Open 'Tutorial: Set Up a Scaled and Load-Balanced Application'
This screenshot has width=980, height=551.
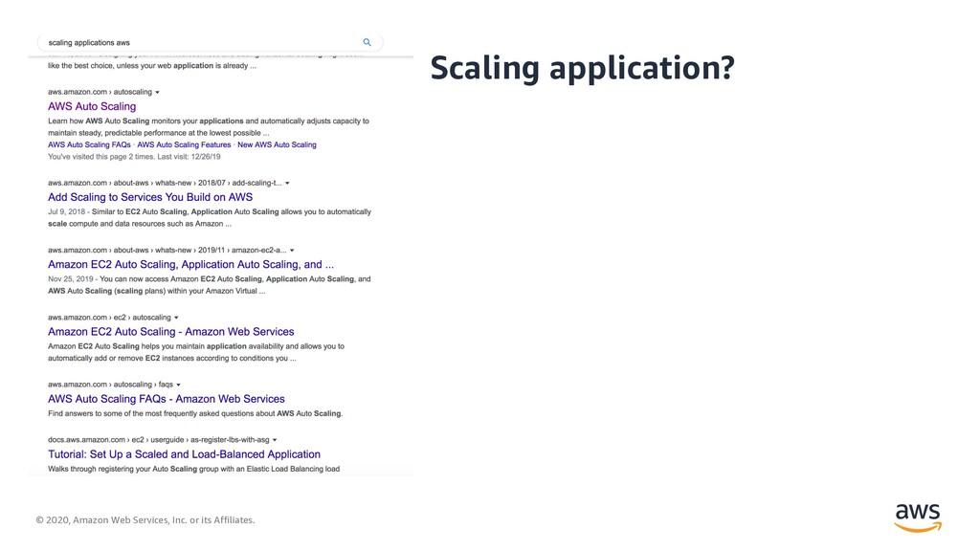pyautogui.click(x=184, y=454)
